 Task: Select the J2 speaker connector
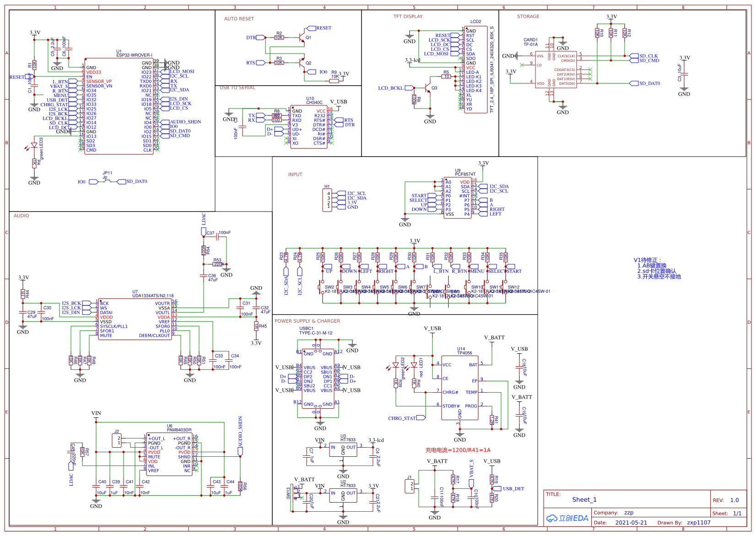(117, 441)
